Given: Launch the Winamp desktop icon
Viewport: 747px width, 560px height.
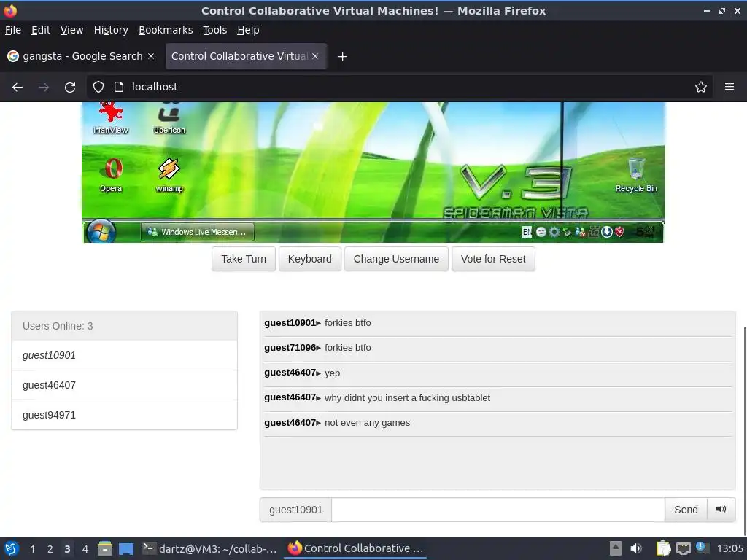Looking at the screenshot, I should [169, 175].
